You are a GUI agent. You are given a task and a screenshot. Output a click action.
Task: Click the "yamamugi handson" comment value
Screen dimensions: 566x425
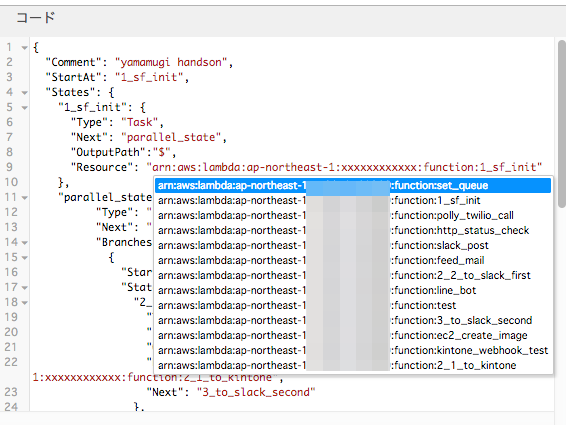(170, 62)
